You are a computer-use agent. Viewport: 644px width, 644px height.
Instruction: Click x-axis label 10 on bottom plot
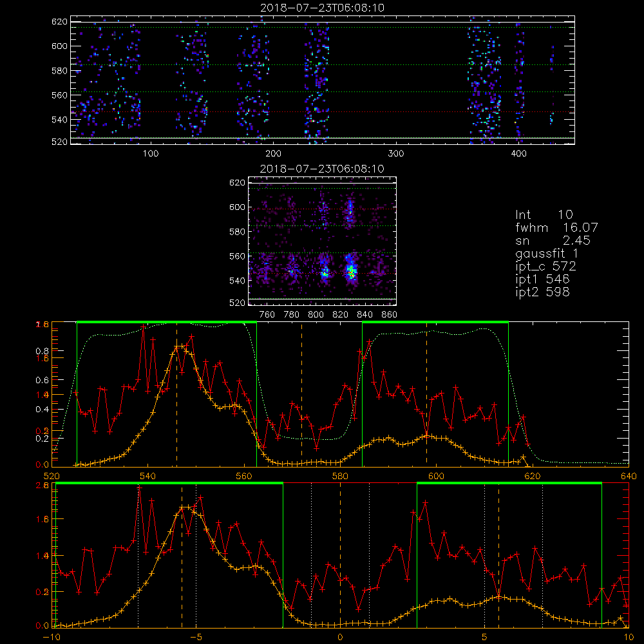tap(629, 638)
